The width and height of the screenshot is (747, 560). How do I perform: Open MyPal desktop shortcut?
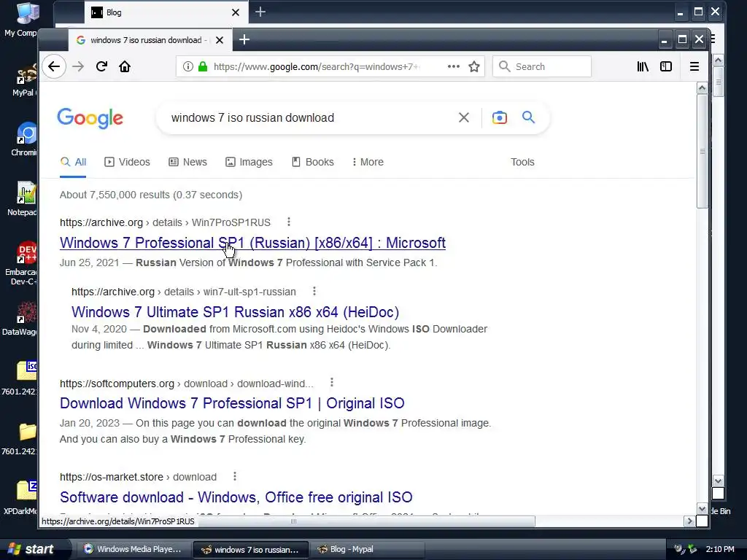[24, 79]
